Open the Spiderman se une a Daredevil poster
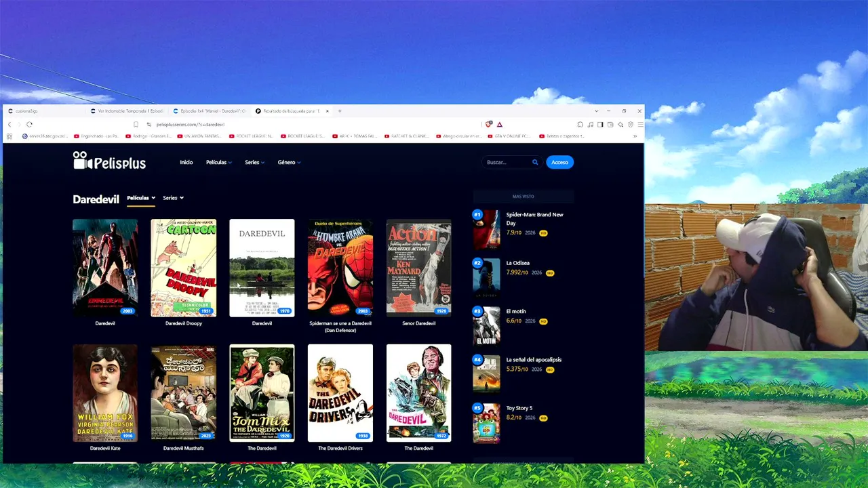This screenshot has height=488, width=868. click(340, 268)
